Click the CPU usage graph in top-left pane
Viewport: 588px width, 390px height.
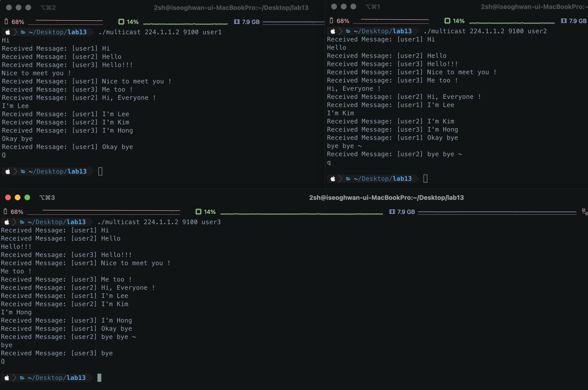185,23
